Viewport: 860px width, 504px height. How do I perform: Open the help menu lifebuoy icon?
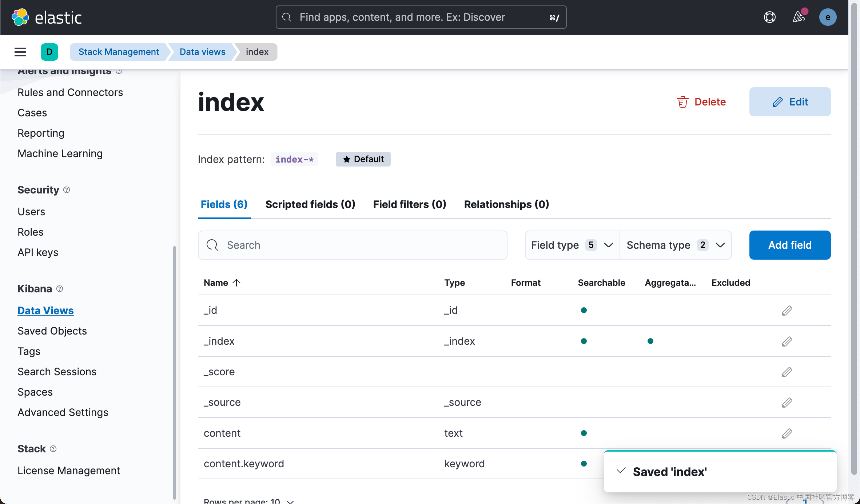coord(769,17)
